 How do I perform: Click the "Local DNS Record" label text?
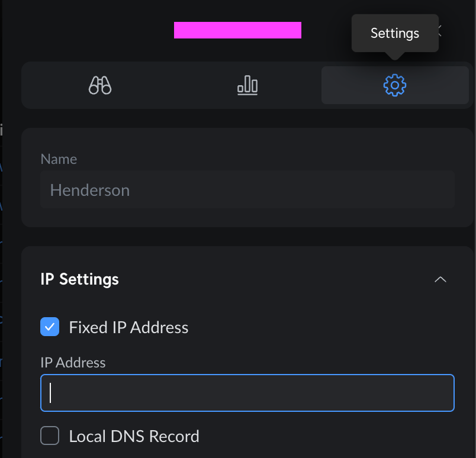click(134, 437)
